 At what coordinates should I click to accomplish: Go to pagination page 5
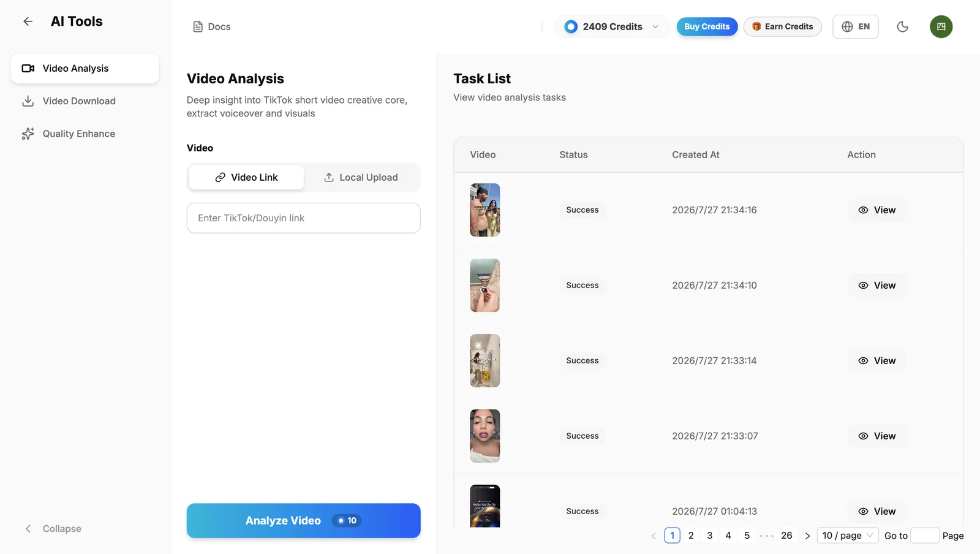tap(747, 536)
